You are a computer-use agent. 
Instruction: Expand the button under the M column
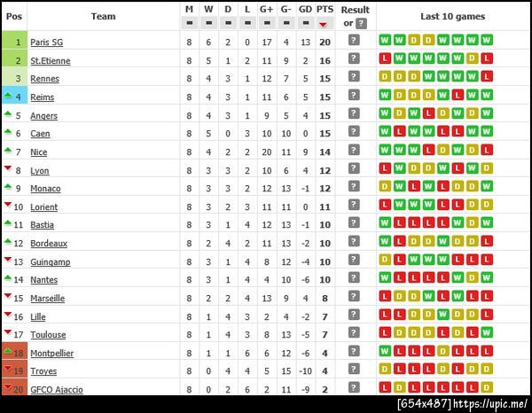click(189, 23)
